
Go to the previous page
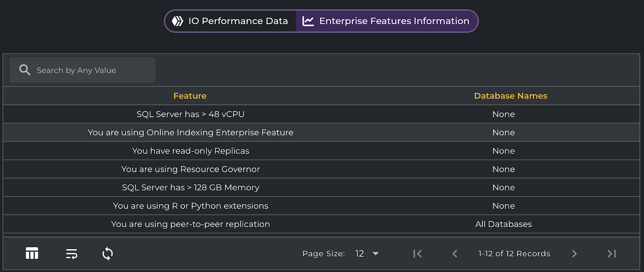pos(455,254)
